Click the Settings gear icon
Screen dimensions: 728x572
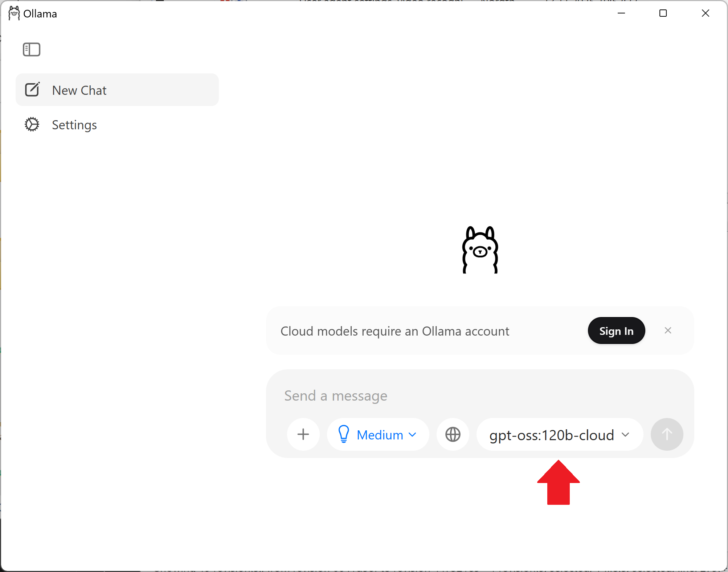click(32, 125)
